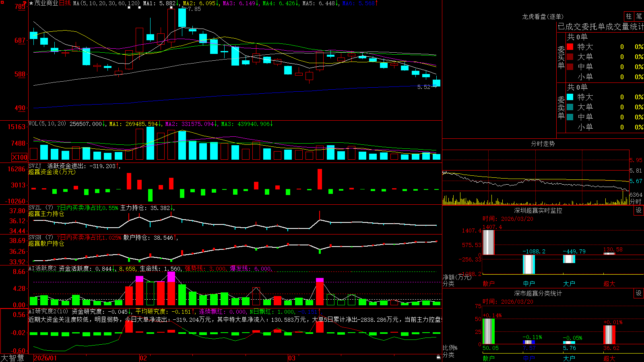
Task: Click the green 散户 ratio bar 50.05
Action: [x=489, y=331]
